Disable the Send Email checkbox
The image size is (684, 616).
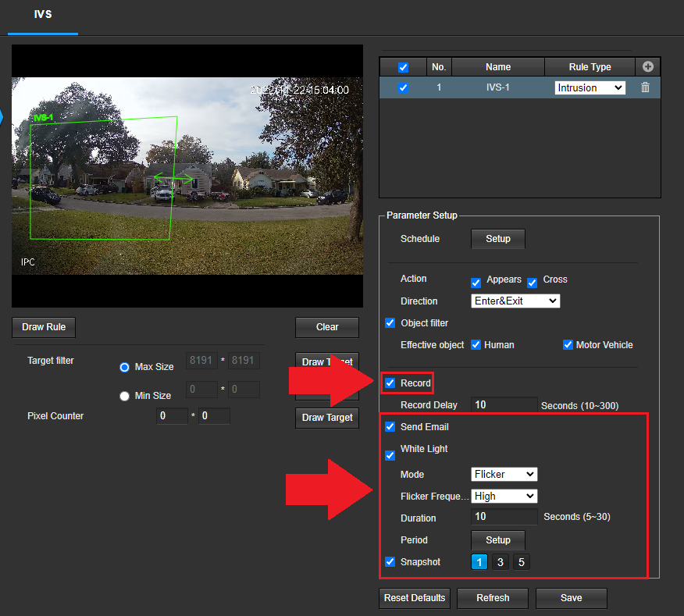(390, 426)
